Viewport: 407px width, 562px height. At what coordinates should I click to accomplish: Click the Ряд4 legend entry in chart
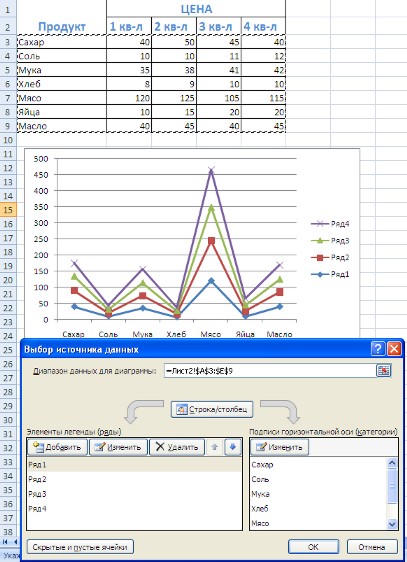coord(330,224)
